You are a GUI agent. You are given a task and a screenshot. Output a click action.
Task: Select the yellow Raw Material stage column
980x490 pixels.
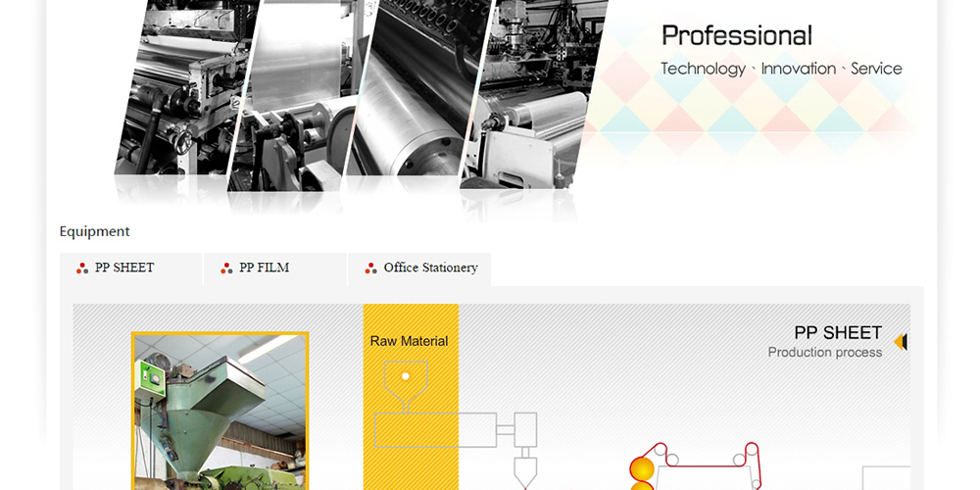pos(411,397)
